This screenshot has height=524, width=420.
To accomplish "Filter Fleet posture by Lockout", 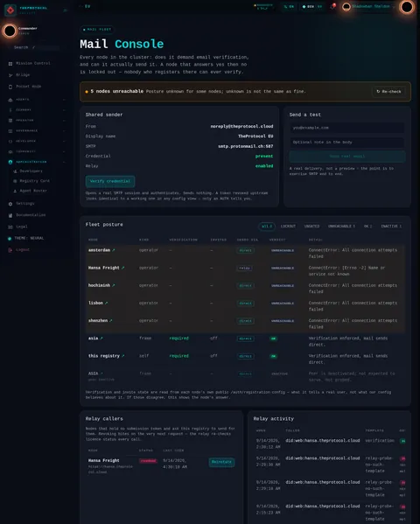I will click(x=288, y=227).
